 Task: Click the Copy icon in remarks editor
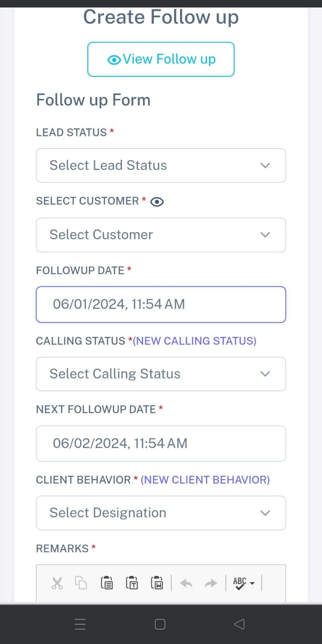81,583
